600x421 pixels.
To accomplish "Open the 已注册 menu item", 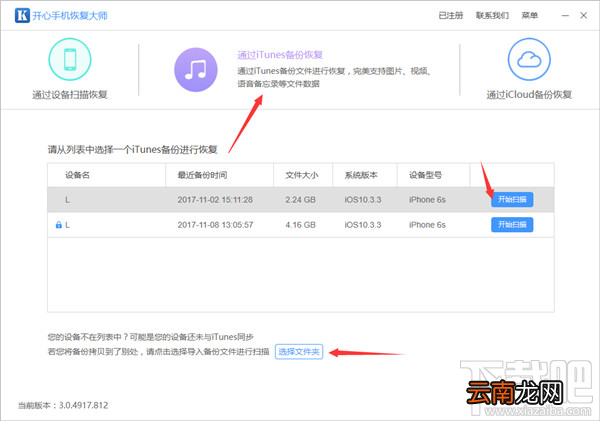I will point(451,15).
